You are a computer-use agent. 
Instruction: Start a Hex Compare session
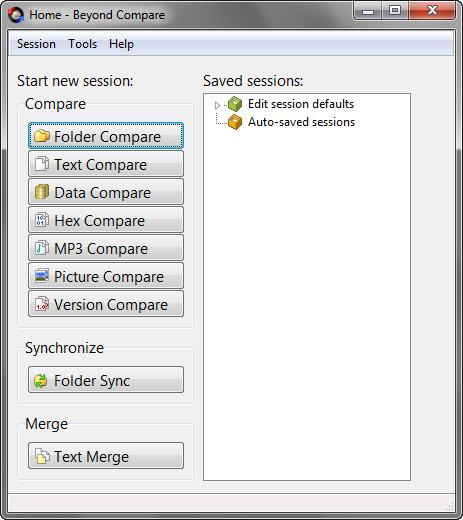point(106,220)
